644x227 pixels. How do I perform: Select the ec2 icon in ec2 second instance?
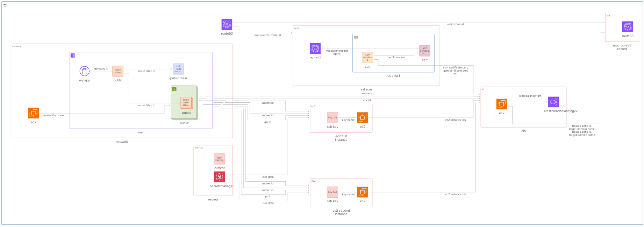(362, 192)
